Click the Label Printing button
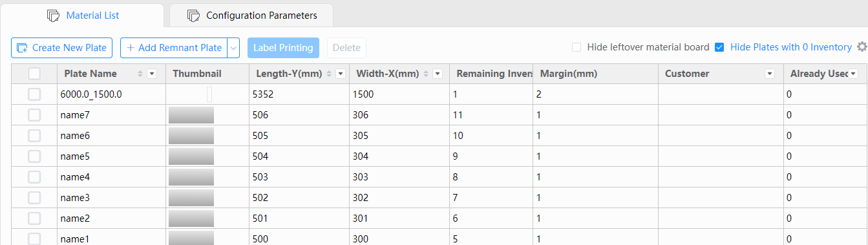This screenshot has width=868, height=245. 283,48
